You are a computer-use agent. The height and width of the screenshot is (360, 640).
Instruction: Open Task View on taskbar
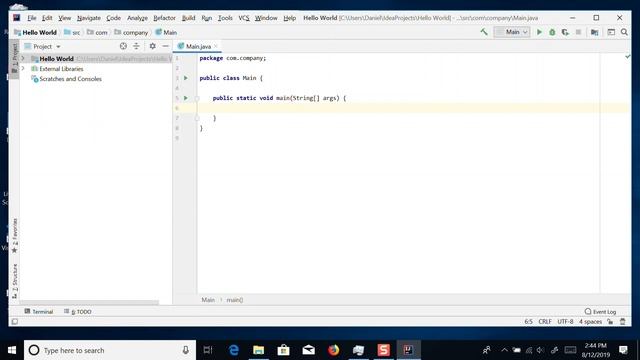(x=208, y=350)
